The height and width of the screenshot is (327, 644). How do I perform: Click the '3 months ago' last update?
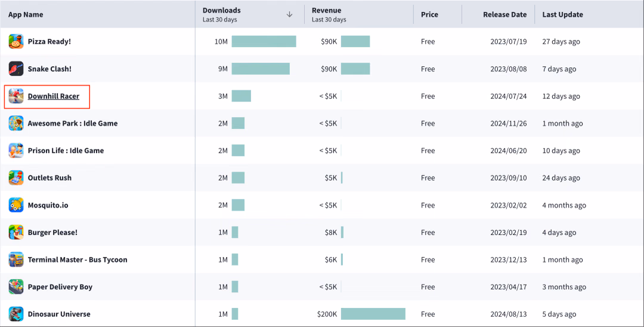click(x=564, y=287)
